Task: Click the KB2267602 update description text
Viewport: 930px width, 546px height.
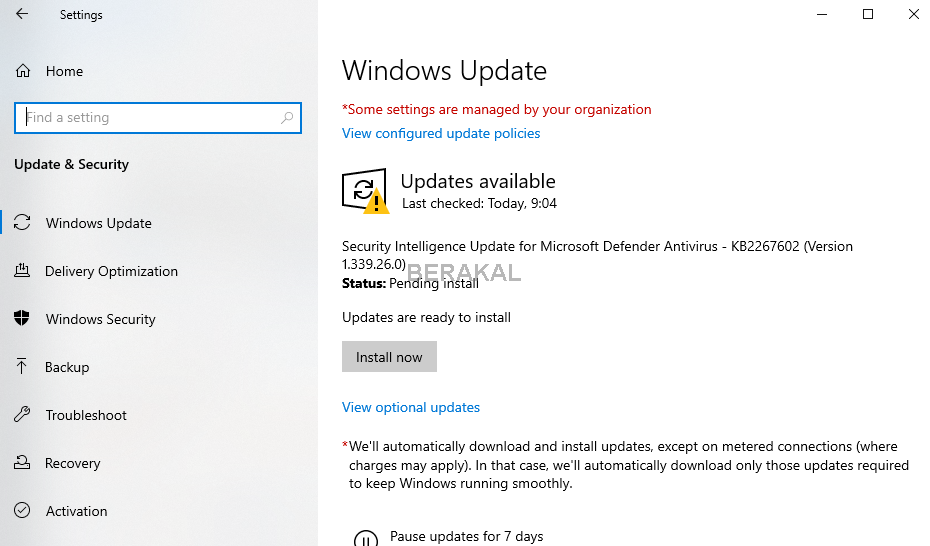Action: [x=597, y=255]
